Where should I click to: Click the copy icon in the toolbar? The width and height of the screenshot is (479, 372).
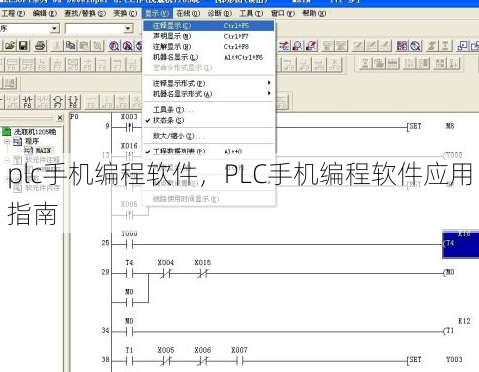click(x=70, y=46)
